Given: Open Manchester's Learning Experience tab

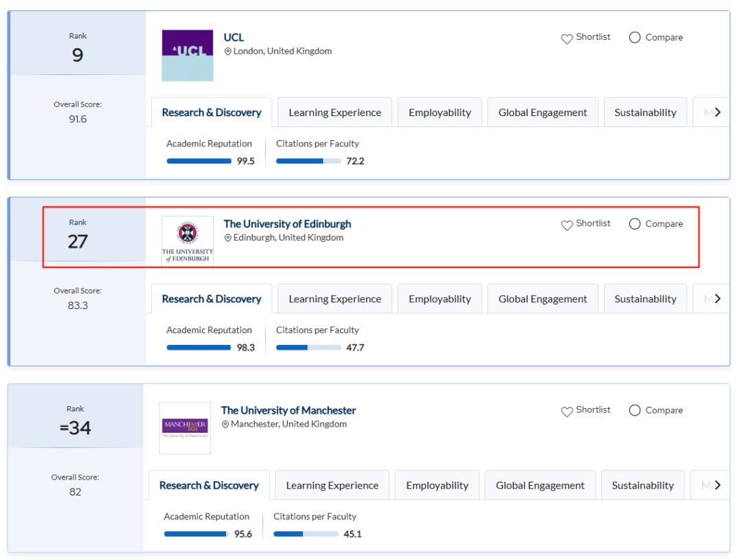Looking at the screenshot, I should click(333, 485).
